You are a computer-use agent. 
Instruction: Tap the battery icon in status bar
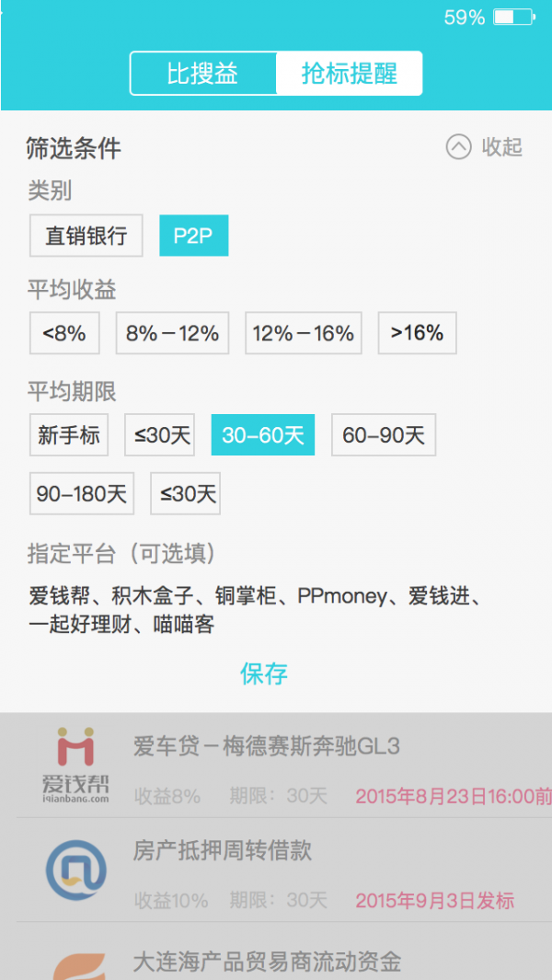514,17
